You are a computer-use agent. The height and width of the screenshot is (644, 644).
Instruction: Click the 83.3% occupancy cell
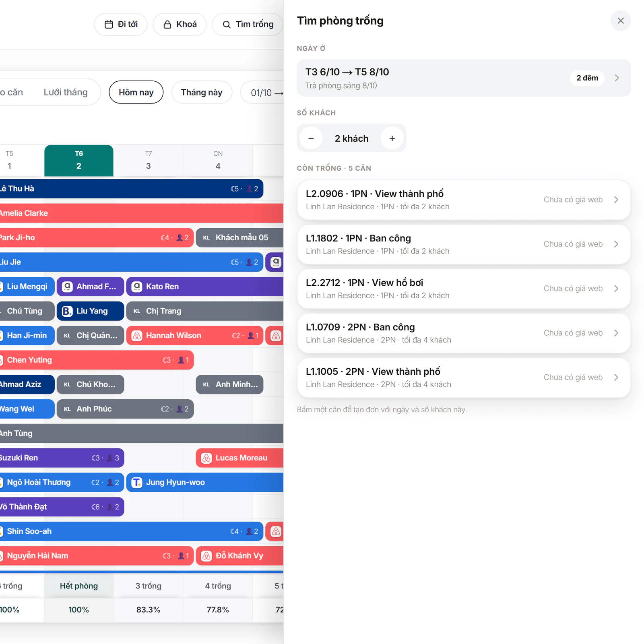tap(149, 610)
